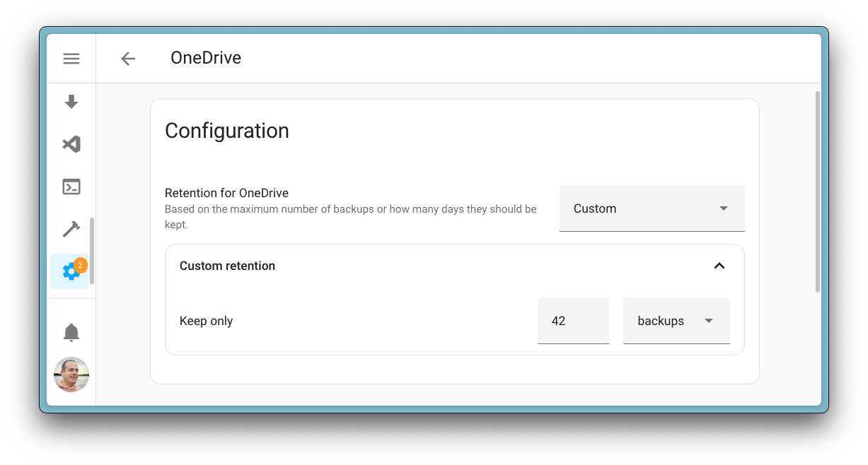The image size is (868, 465).
Task: Click the Keep only label
Action: 206,320
